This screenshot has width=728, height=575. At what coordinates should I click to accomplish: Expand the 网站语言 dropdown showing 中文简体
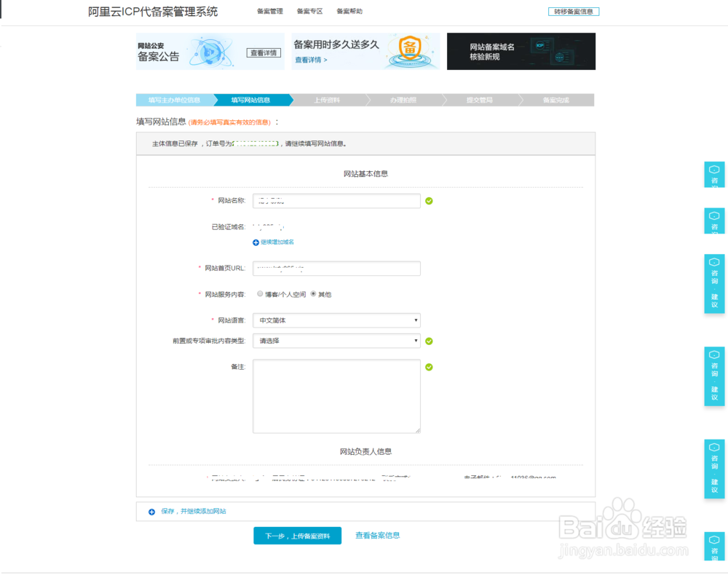click(x=336, y=320)
